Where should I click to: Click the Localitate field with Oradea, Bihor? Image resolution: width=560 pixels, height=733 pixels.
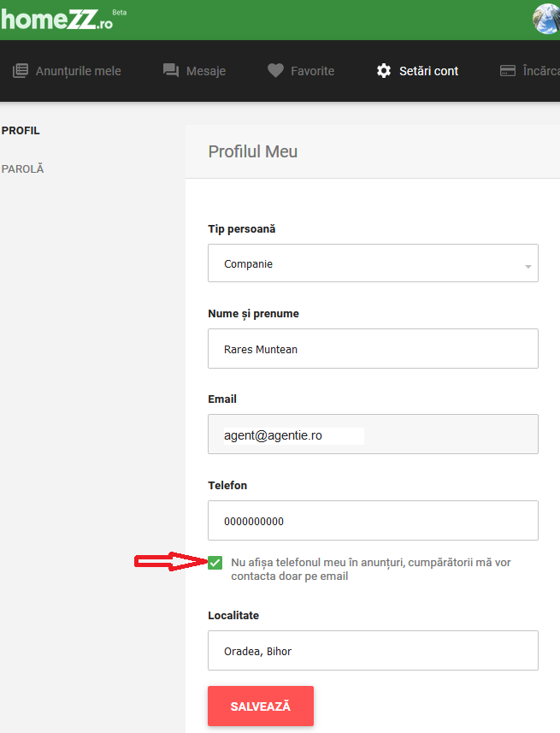click(x=373, y=651)
